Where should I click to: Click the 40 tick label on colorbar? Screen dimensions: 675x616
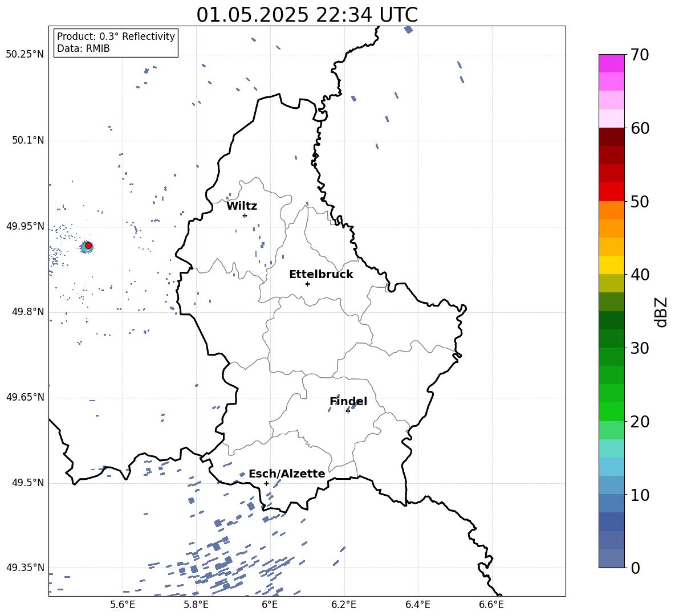[639, 275]
